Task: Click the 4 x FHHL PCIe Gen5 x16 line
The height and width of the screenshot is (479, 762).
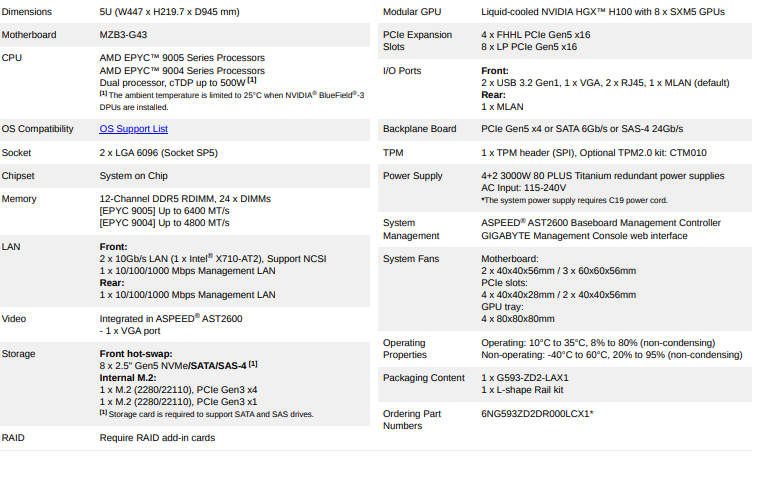Action: click(x=536, y=35)
